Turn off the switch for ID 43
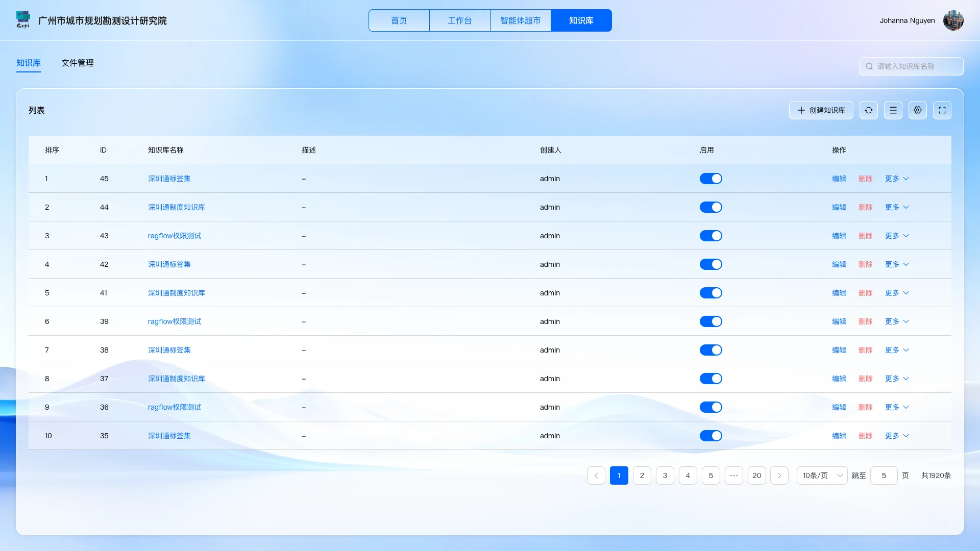 pyautogui.click(x=710, y=236)
